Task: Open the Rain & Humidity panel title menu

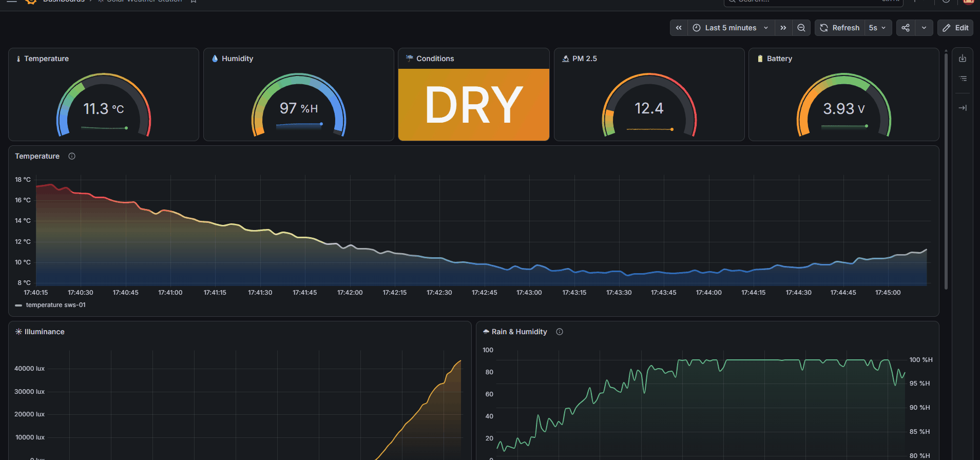Action: coord(519,332)
